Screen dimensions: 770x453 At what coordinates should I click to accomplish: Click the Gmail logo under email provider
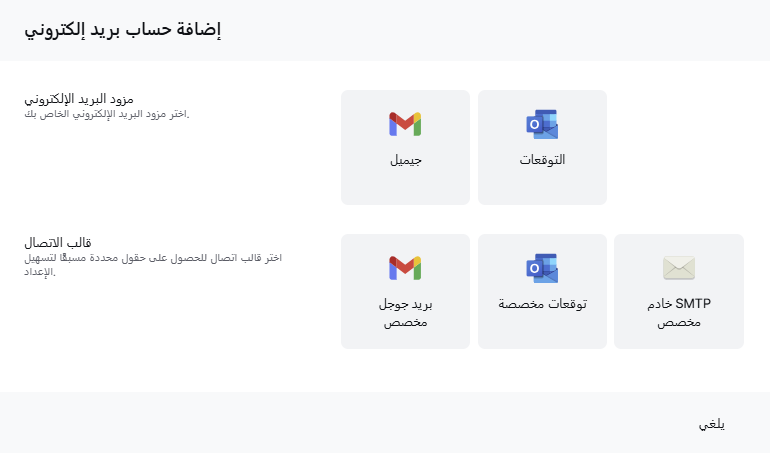[x=405, y=124]
